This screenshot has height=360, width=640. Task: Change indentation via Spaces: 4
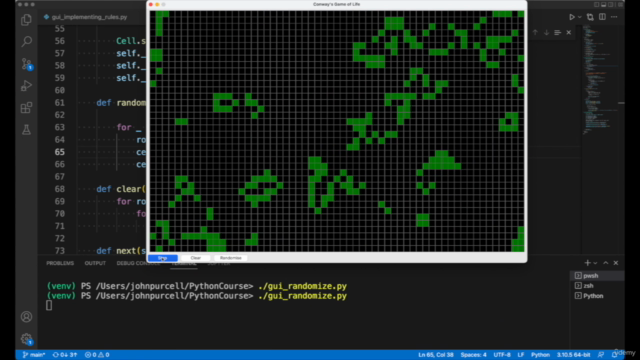(x=473, y=355)
